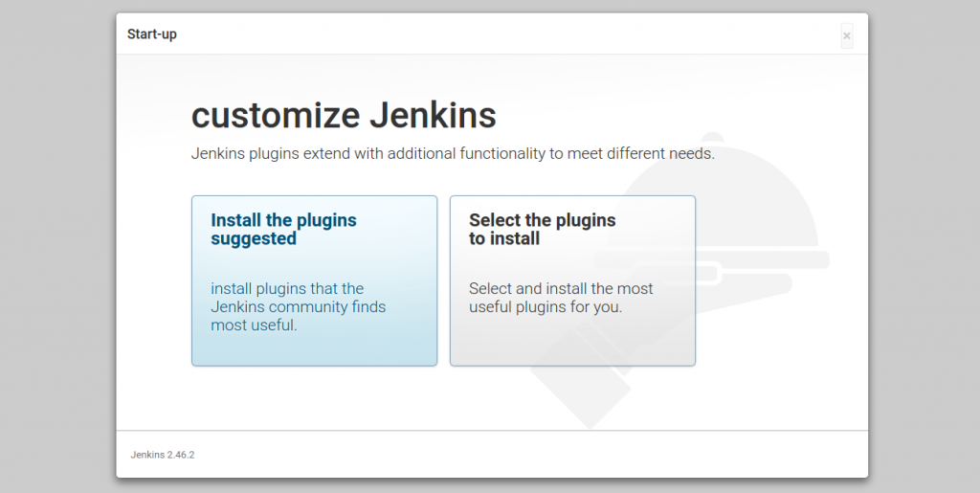Click the Start-up dialog title
The image size is (980, 493).
[x=152, y=34]
